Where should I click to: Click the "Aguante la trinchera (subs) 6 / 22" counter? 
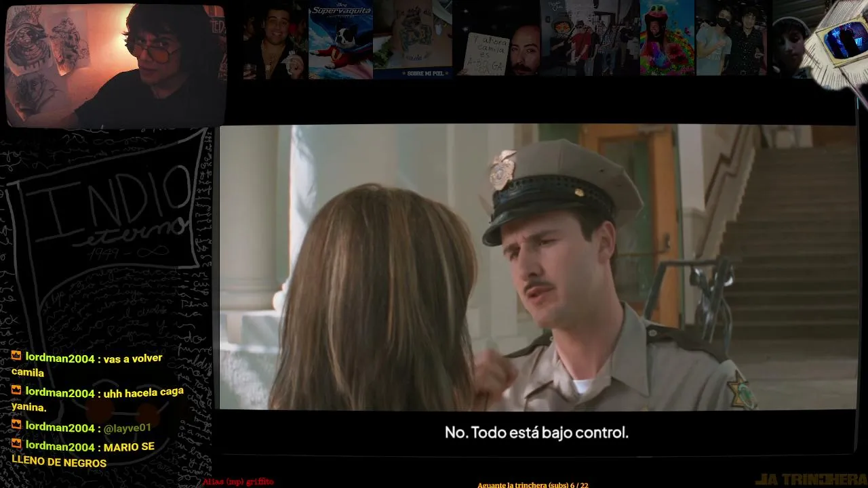pos(532,485)
